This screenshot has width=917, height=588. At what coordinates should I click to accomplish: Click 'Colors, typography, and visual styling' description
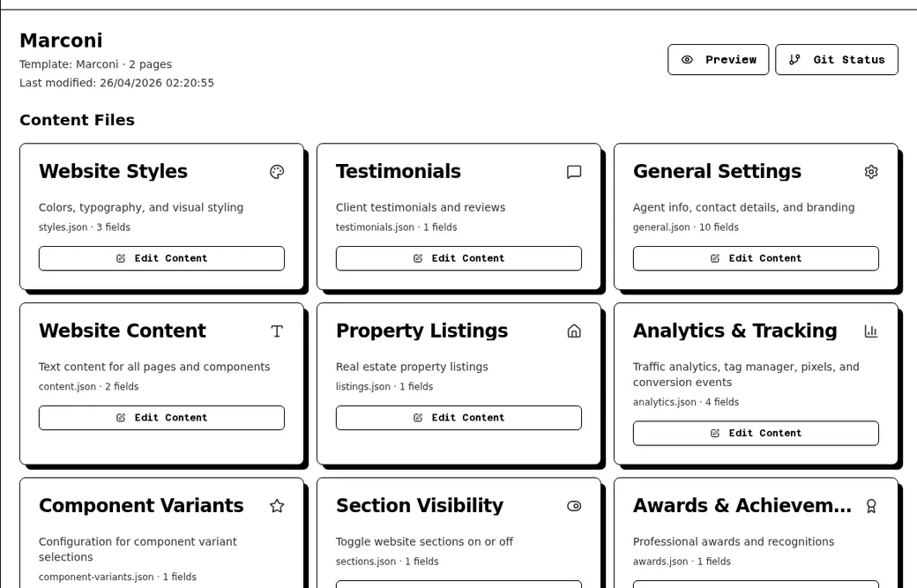pos(141,207)
